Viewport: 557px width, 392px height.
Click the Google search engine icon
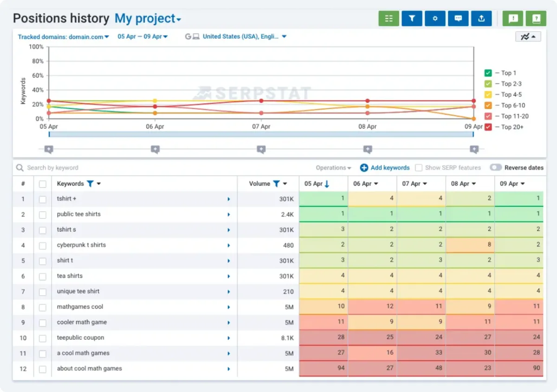coord(188,37)
